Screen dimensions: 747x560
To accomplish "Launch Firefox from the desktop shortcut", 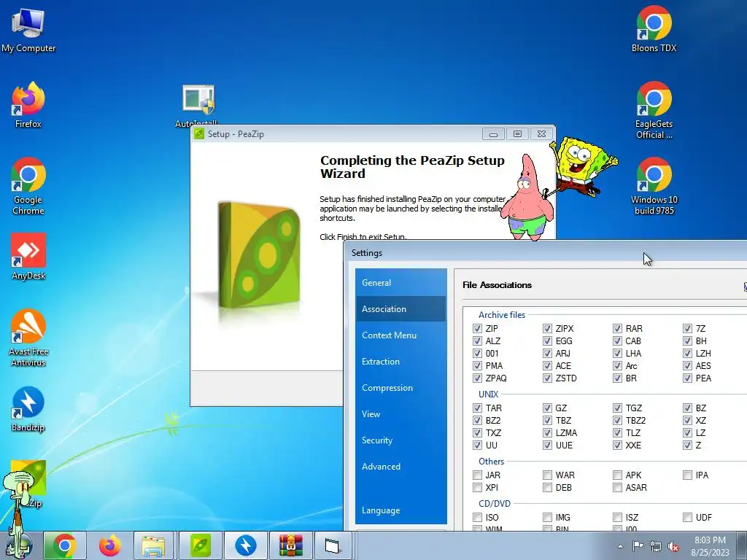I will click(x=28, y=105).
